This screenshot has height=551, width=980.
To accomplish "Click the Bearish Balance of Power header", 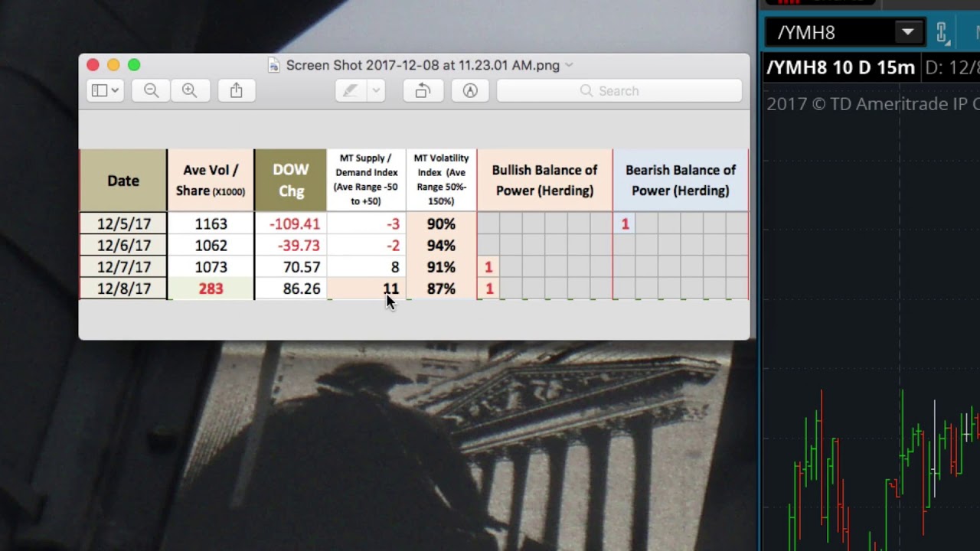I will pos(681,181).
